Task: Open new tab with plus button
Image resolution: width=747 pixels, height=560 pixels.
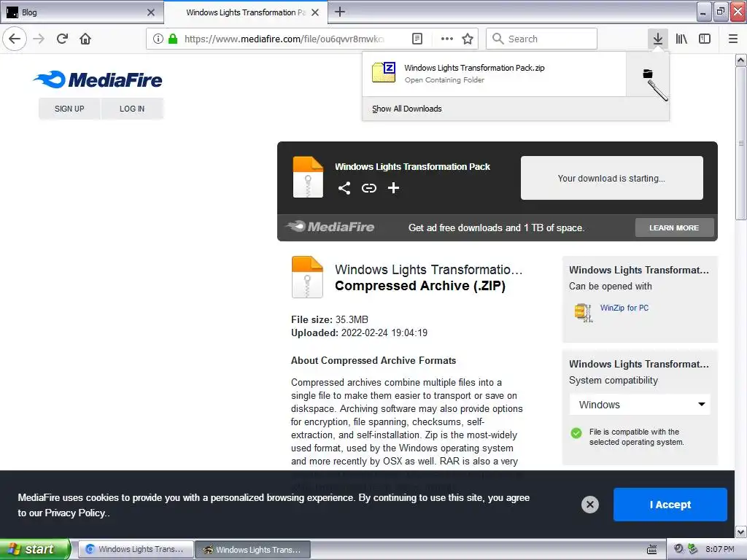Action: click(340, 12)
